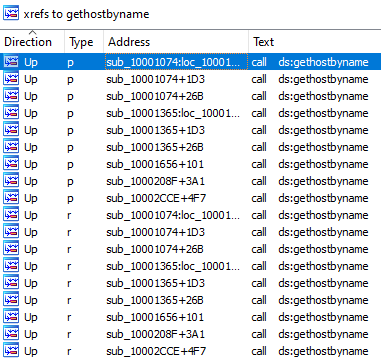Viewport: 381px width, 364px height.
Task: Click the 'r' type cell for sub_10001656+101
Action: pos(69,317)
